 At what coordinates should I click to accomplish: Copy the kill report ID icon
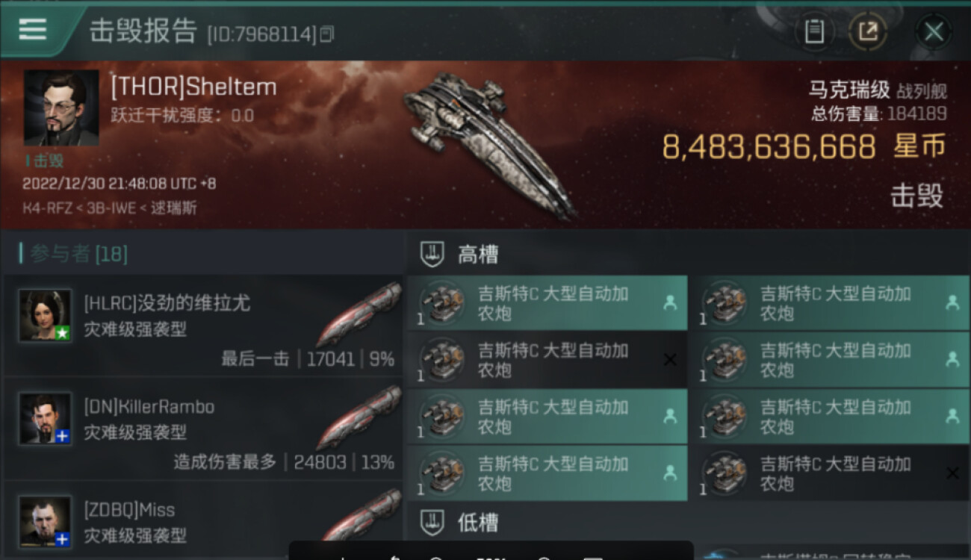pyautogui.click(x=326, y=34)
